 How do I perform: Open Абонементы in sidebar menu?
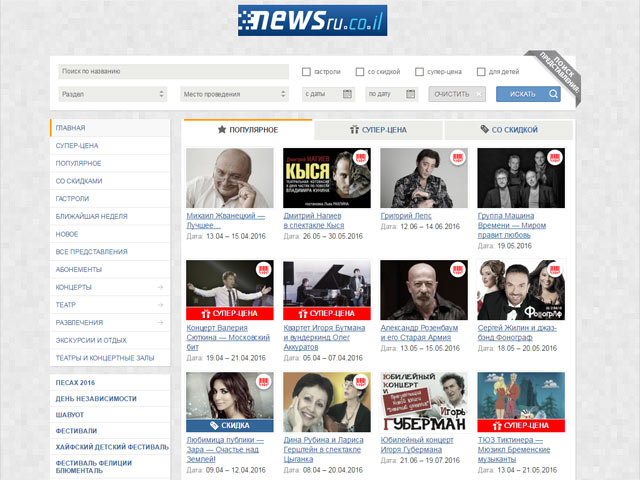(110, 269)
